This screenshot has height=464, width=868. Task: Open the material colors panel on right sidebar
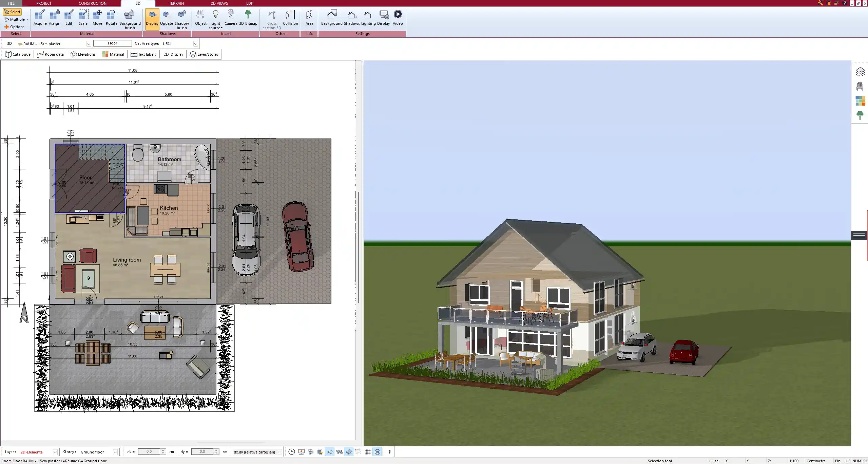[861, 101]
